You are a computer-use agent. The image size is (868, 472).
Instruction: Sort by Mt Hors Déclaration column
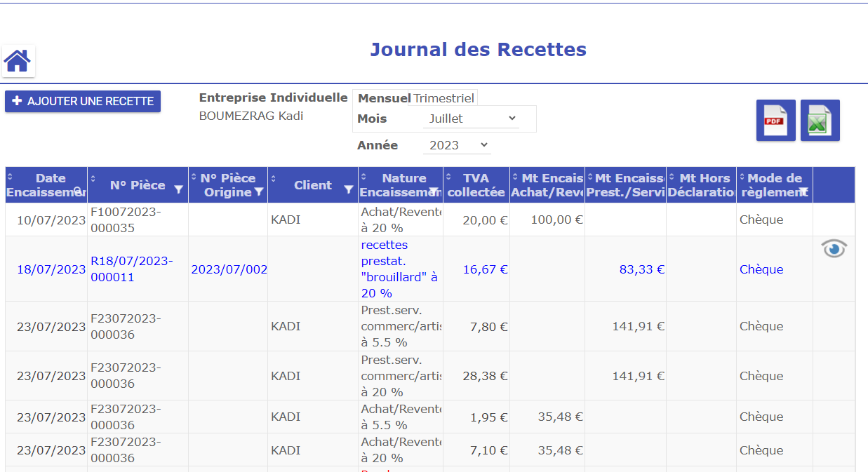[700, 185]
